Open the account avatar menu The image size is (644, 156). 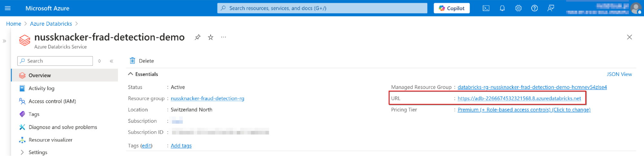tap(636, 8)
